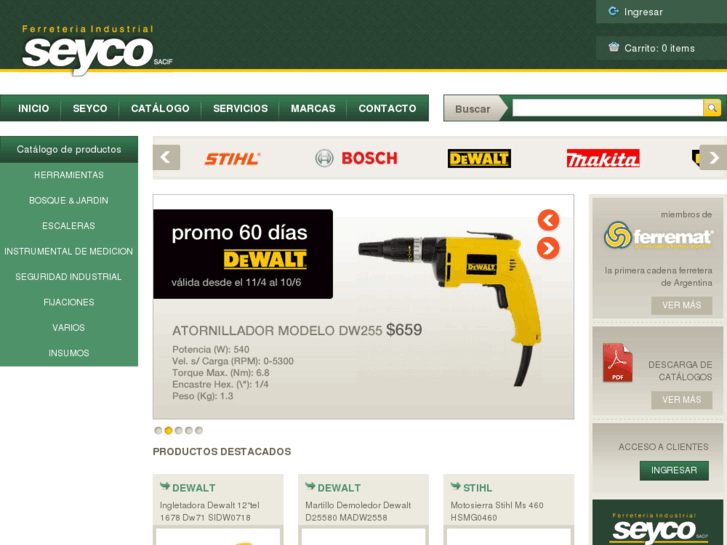Select the Bosch brand logo
The width and height of the screenshot is (727, 545).
tap(356, 158)
